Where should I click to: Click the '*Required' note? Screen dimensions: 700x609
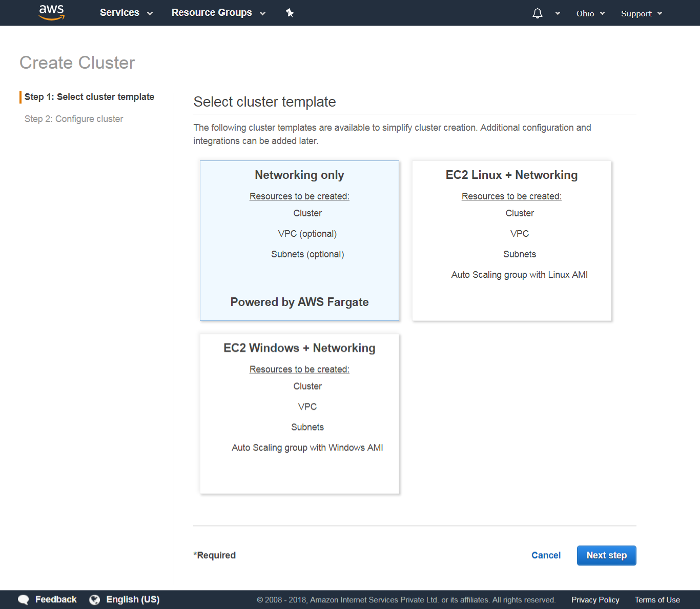(x=214, y=555)
